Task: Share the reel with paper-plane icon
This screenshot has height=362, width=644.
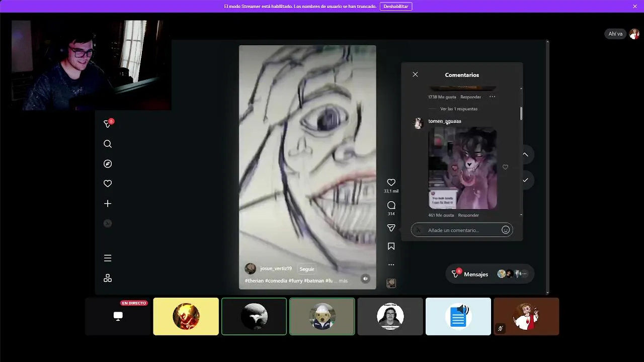Action: (x=391, y=228)
